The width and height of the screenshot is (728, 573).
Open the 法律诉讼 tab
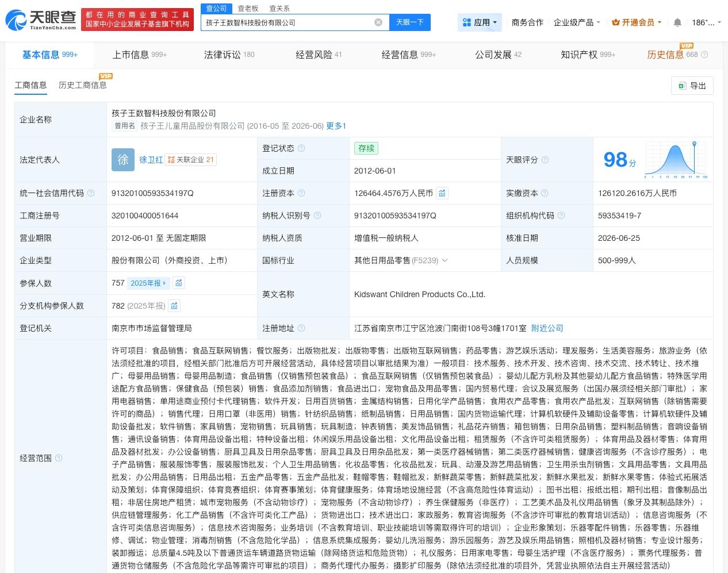(229, 55)
